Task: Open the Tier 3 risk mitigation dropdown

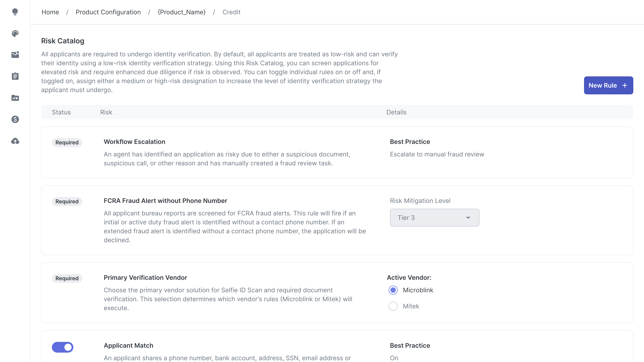Action: [x=434, y=217]
